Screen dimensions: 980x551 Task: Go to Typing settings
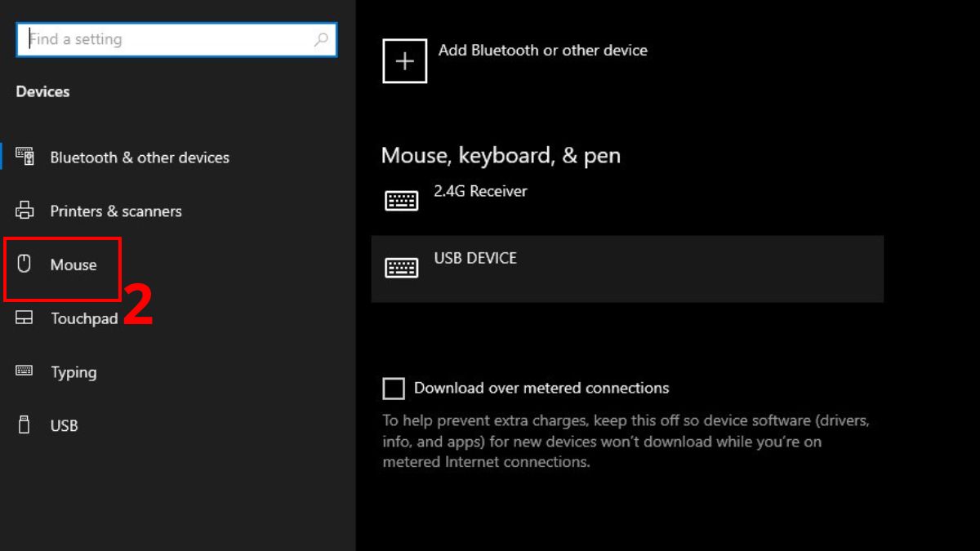pyautogui.click(x=73, y=372)
